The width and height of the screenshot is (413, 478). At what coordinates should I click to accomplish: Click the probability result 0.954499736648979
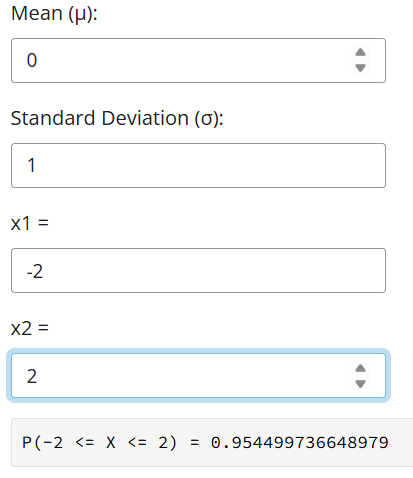point(300,443)
